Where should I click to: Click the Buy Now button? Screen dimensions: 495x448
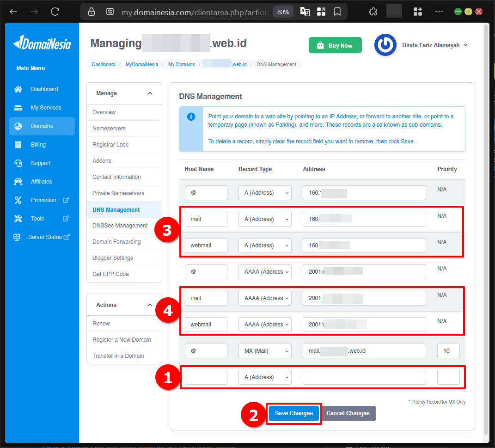pos(335,45)
